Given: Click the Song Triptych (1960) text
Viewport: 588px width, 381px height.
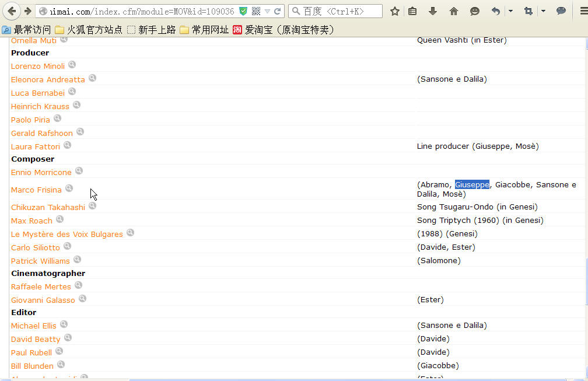Looking at the screenshot, I should [458, 221].
